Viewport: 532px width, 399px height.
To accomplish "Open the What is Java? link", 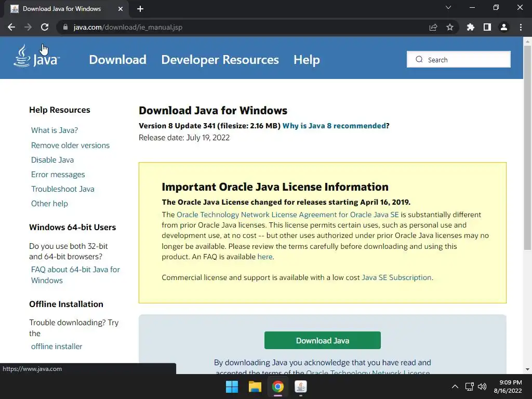I will coord(54,130).
